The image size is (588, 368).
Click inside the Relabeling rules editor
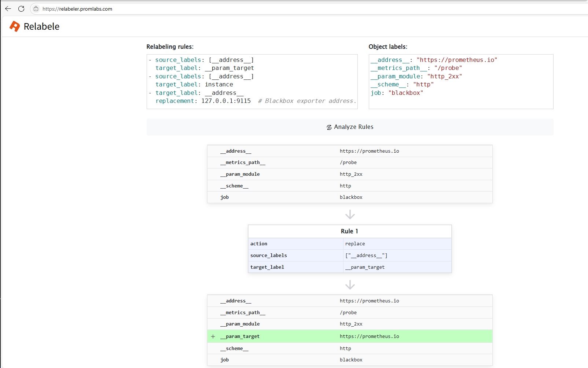tap(252, 81)
